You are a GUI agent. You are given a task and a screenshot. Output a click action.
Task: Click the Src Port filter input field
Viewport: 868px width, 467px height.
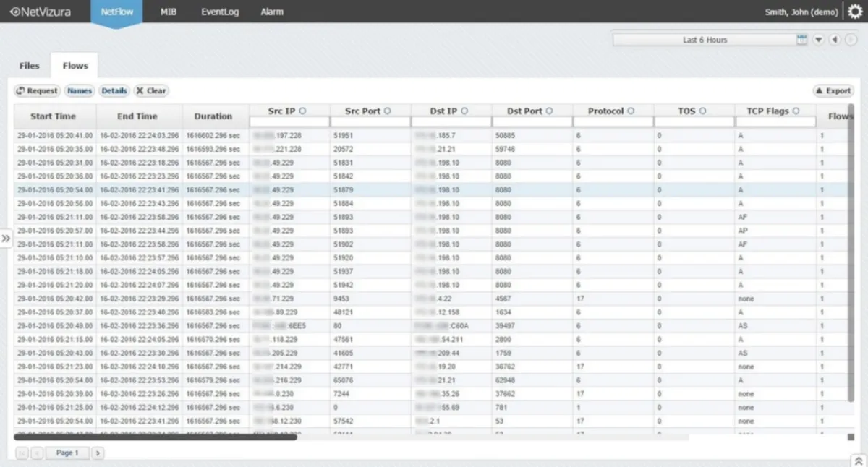(370, 122)
